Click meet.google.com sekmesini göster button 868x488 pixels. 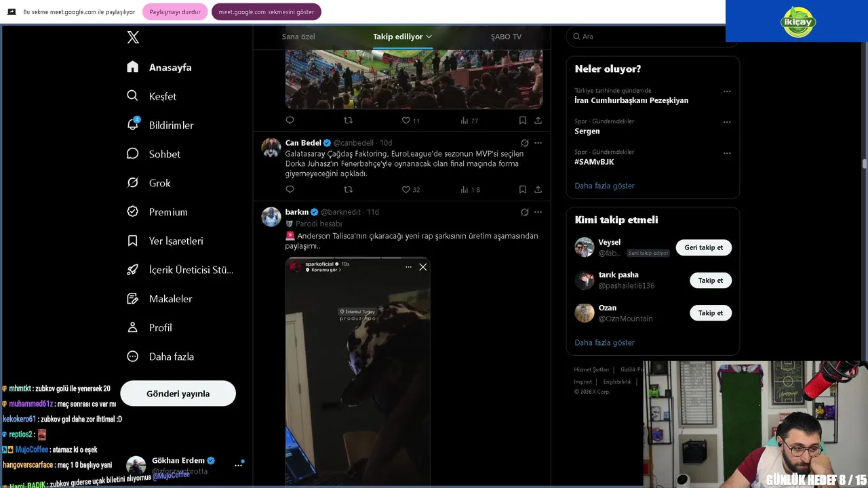[x=267, y=12]
